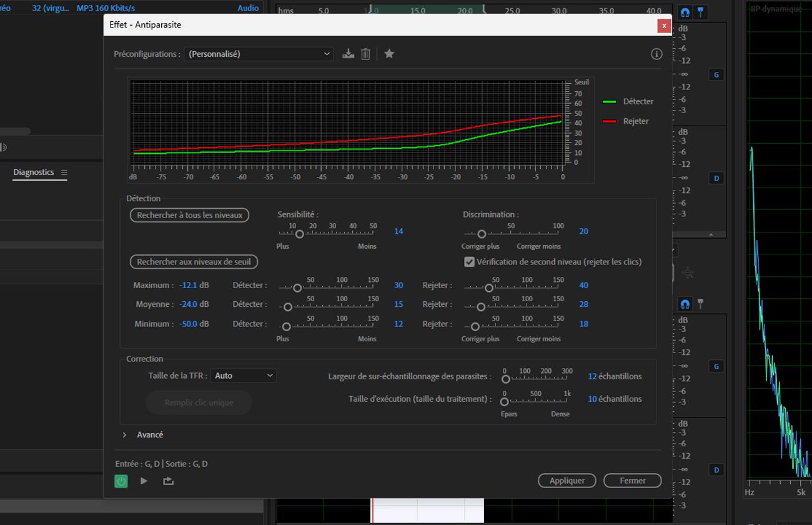The image size is (812, 525).
Task: Toggle the G channel button
Action: pos(716,74)
